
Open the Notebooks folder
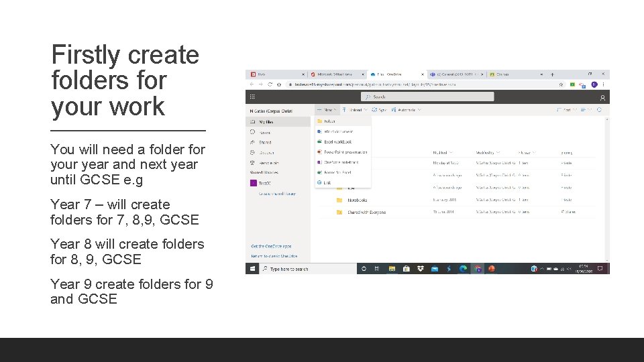[358, 200]
